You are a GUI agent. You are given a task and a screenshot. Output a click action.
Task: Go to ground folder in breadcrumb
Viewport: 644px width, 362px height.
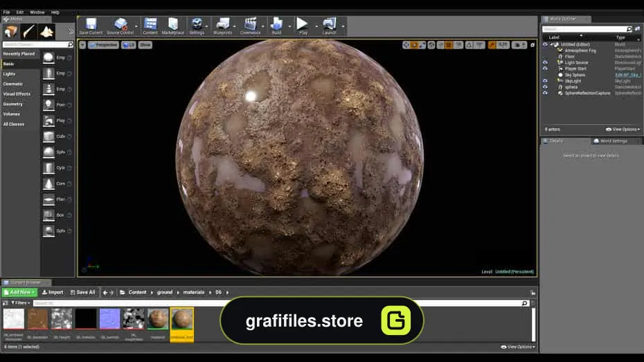[165, 292]
